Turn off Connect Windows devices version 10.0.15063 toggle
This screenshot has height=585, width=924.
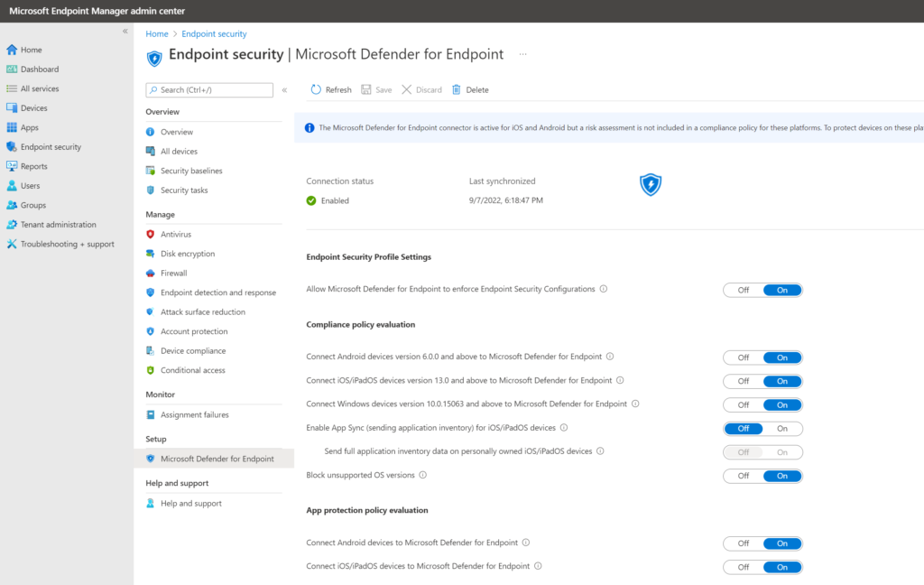pos(744,405)
